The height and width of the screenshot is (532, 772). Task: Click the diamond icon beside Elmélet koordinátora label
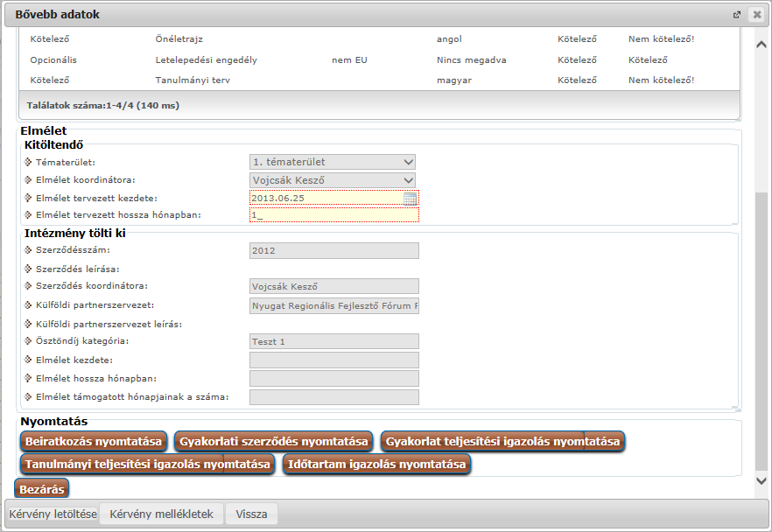click(28, 180)
